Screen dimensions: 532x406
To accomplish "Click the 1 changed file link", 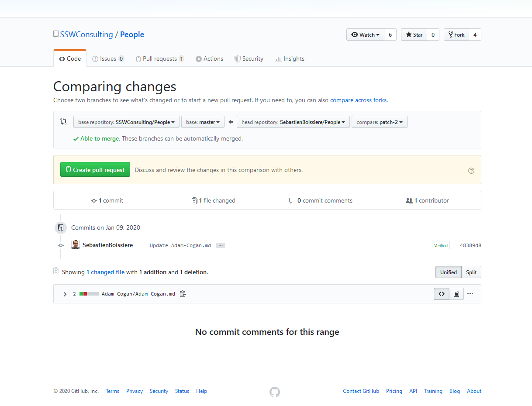I will click(105, 272).
